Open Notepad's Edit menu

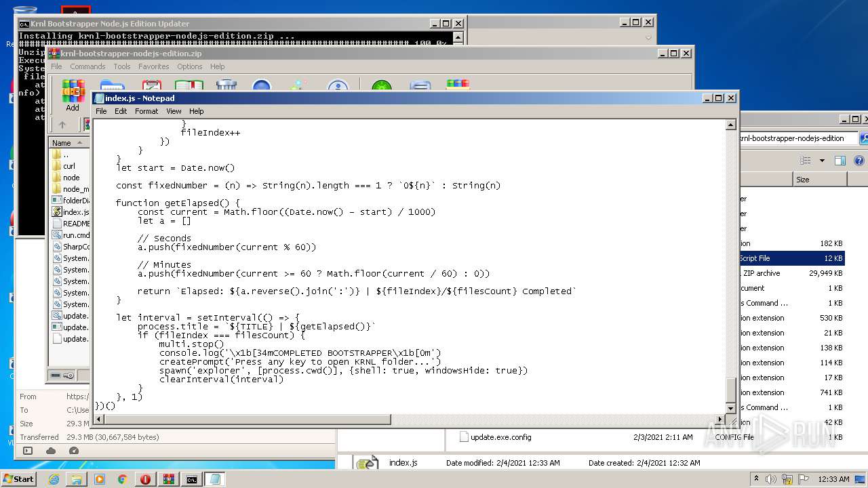coord(121,111)
